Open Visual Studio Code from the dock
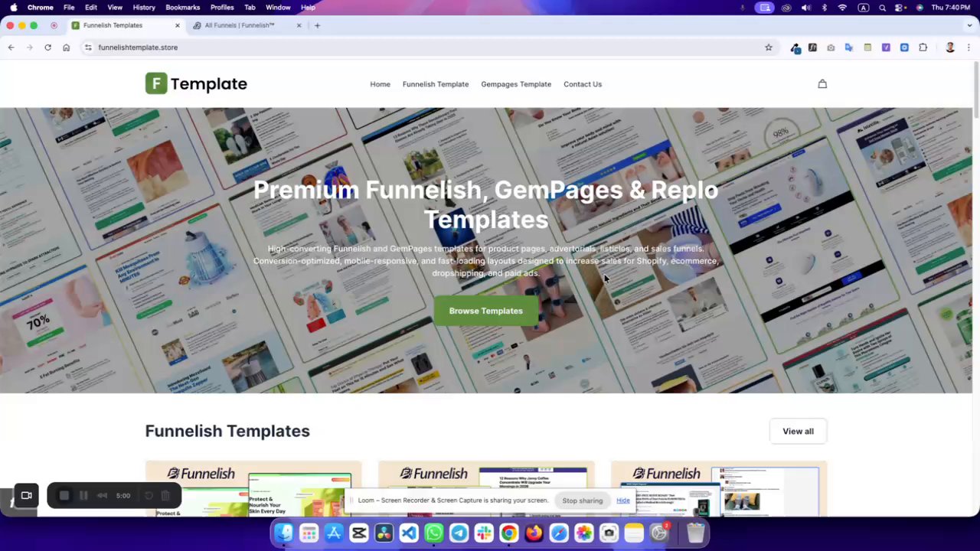980x551 pixels. click(x=409, y=533)
